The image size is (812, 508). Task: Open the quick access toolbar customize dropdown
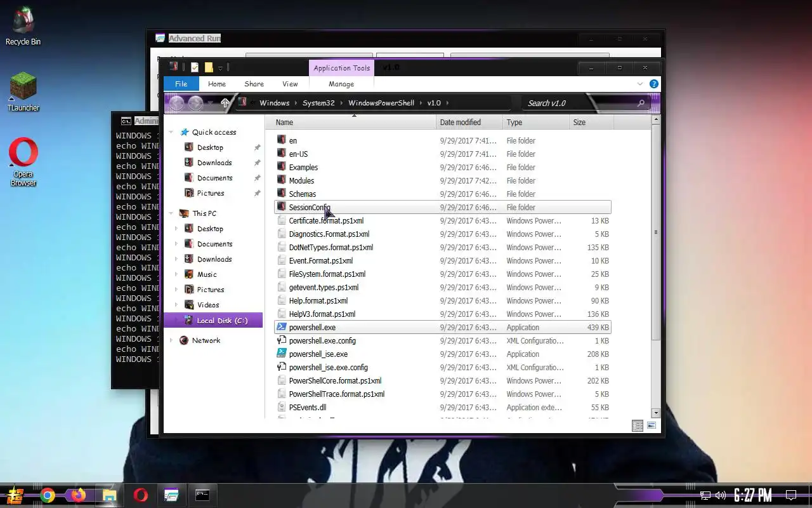[220, 68]
